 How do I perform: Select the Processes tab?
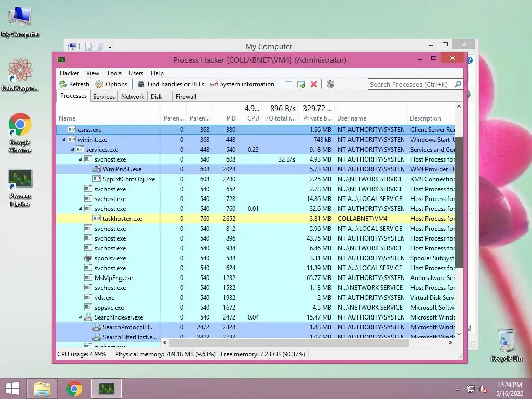pyautogui.click(x=73, y=96)
